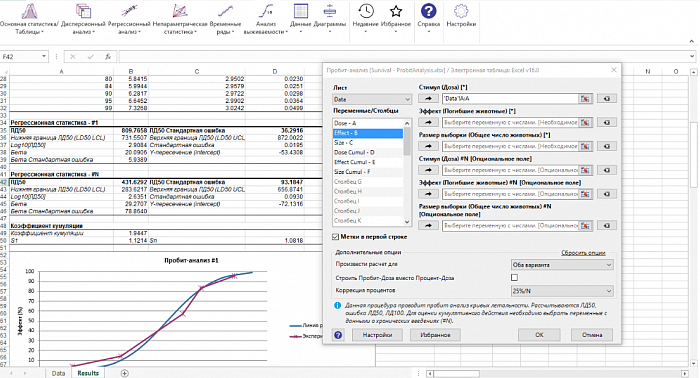Click range picker icon in Эффект [*] field
The image size is (700, 378).
tap(585, 122)
